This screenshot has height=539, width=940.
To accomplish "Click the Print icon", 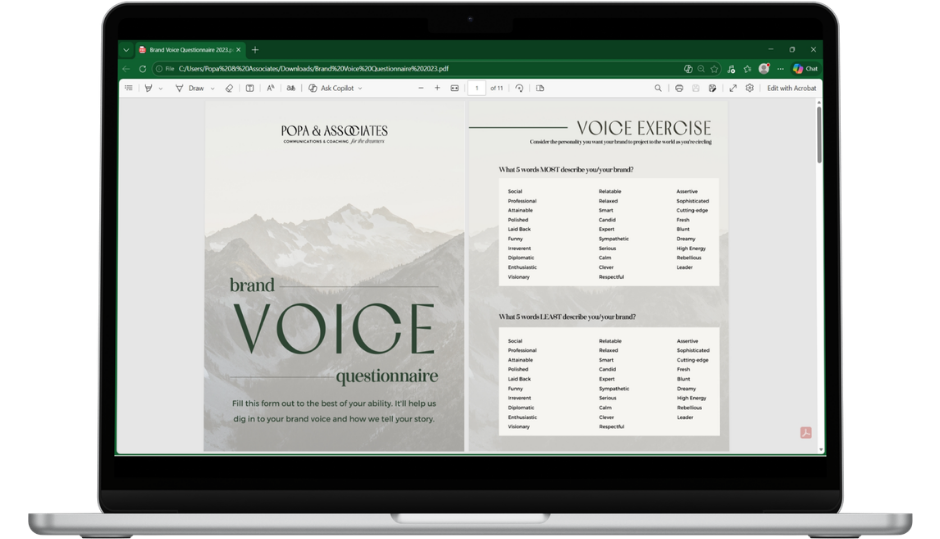I will click(679, 88).
